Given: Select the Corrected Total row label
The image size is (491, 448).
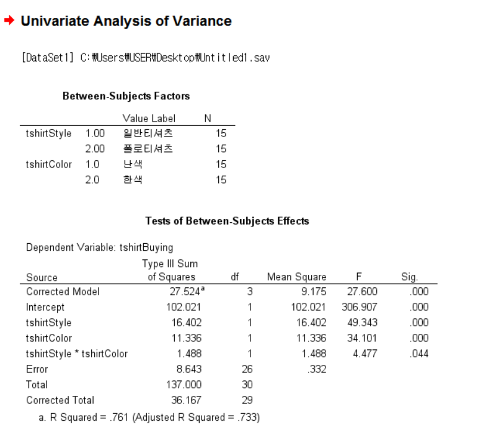Looking at the screenshot, I should pos(60,400).
